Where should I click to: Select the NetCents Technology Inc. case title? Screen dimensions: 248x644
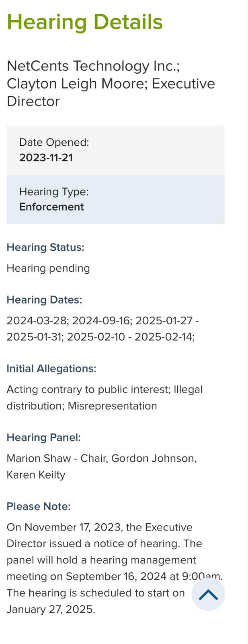click(93, 66)
